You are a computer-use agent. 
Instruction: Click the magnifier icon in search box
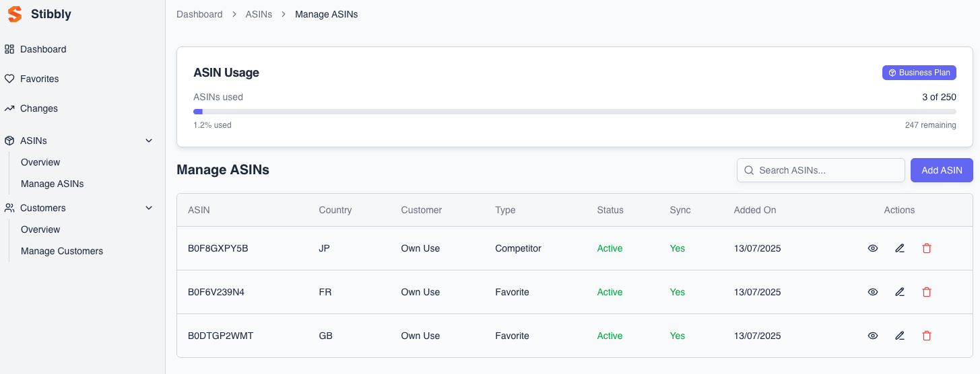point(749,170)
